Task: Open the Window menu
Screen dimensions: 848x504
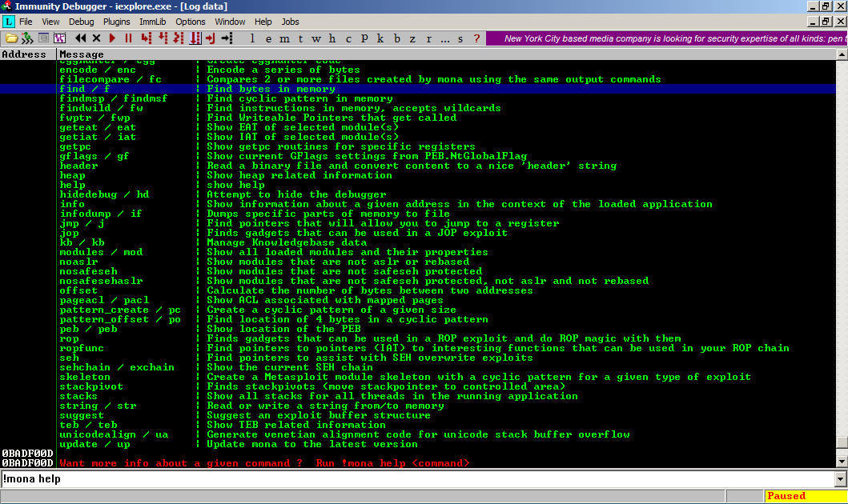Action: 230,22
